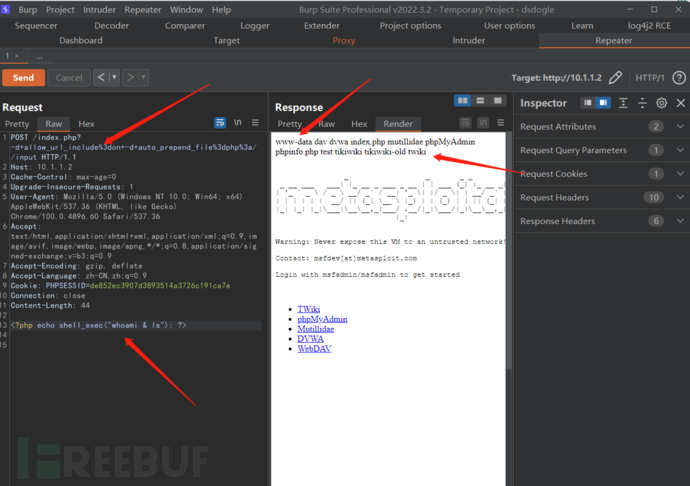Open the Logger tab

pos(255,26)
